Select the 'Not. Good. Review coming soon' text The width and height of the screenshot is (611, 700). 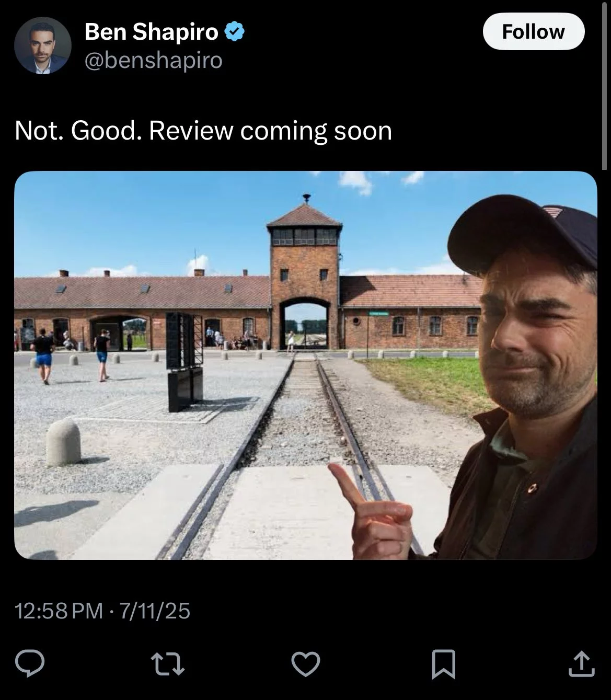tap(203, 131)
